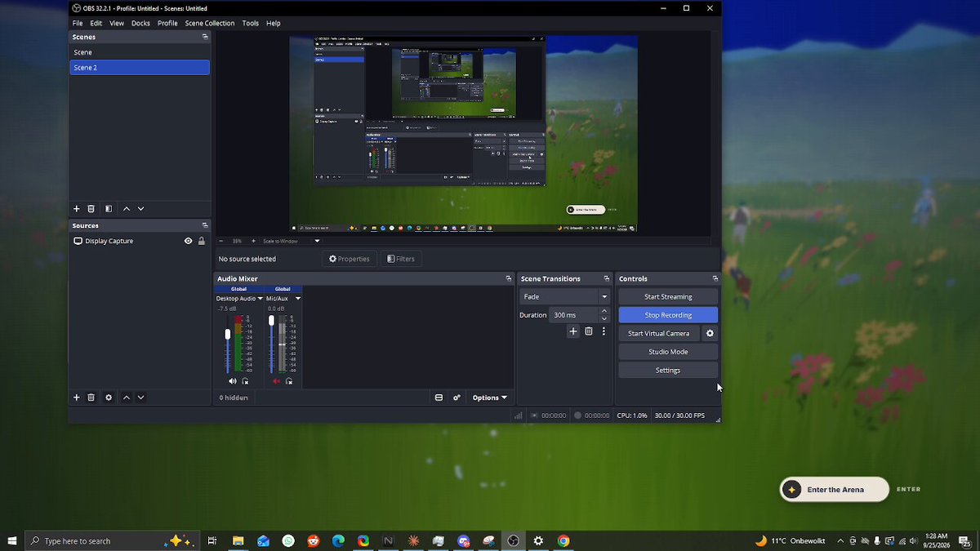Open advanced audio properties gear icon
The image size is (980, 551).
(457, 398)
